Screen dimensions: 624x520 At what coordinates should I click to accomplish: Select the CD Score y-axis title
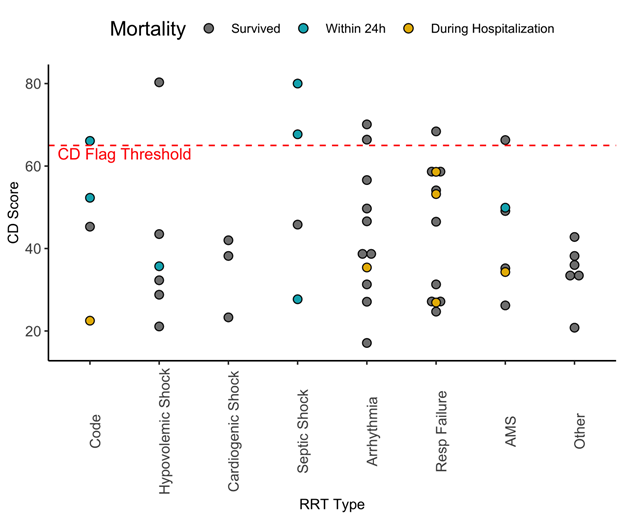tap(13, 218)
